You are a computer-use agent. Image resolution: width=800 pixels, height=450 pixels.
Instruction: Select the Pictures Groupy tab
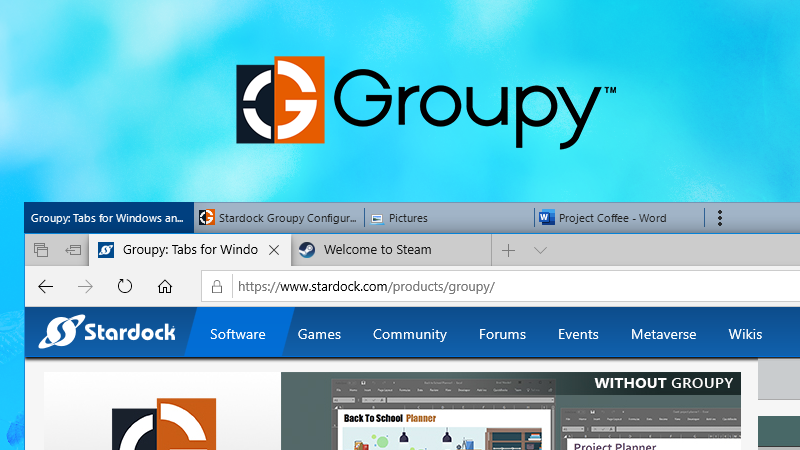(x=449, y=218)
